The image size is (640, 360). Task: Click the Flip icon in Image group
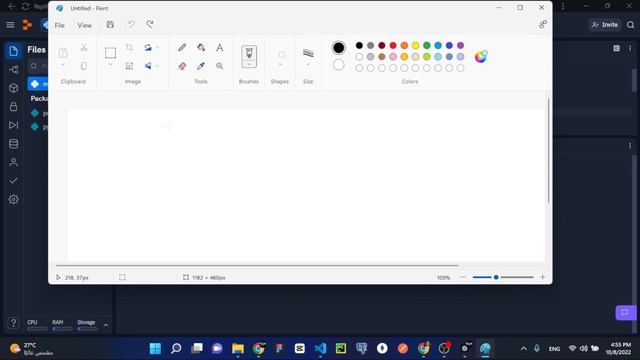click(x=148, y=66)
